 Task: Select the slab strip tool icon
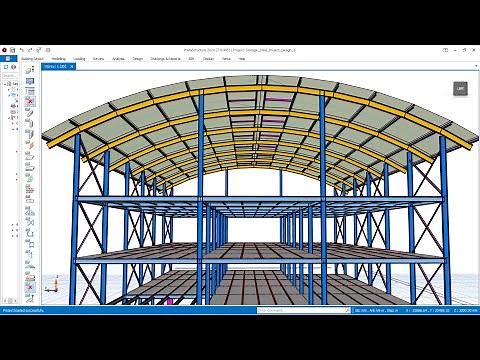(30, 167)
